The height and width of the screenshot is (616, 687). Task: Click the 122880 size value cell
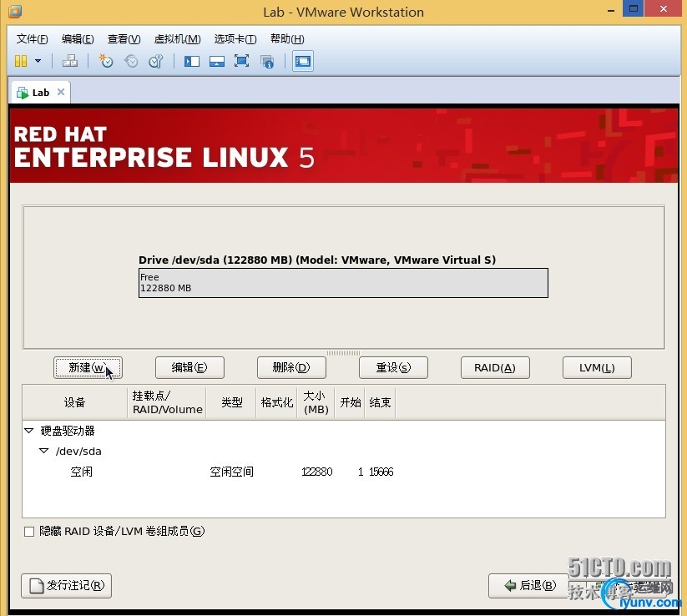coord(316,472)
